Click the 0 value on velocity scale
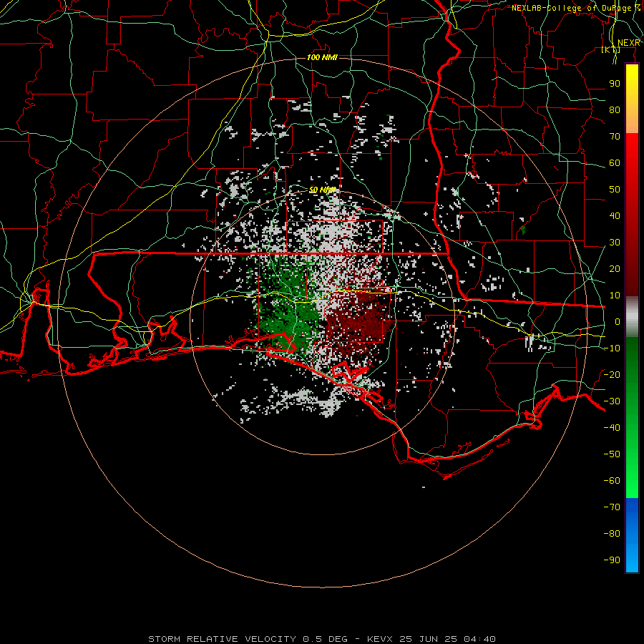Viewport: 644px width, 644px height. (x=618, y=321)
